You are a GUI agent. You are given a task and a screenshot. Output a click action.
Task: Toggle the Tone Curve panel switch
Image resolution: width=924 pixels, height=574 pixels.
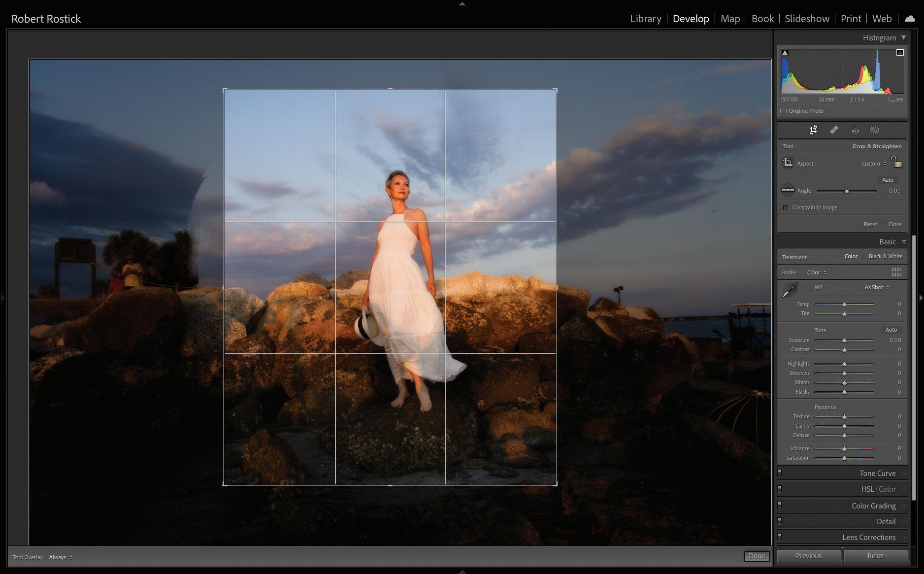coord(780,473)
